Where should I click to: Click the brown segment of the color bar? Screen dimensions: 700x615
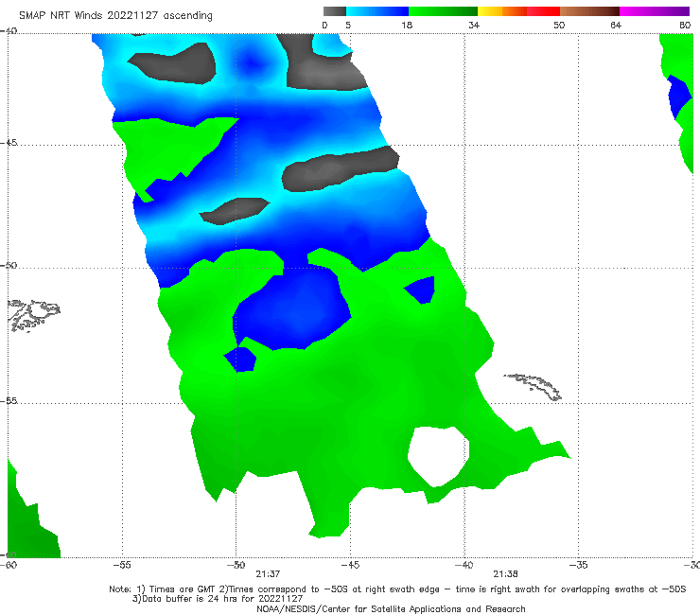pyautogui.click(x=589, y=11)
